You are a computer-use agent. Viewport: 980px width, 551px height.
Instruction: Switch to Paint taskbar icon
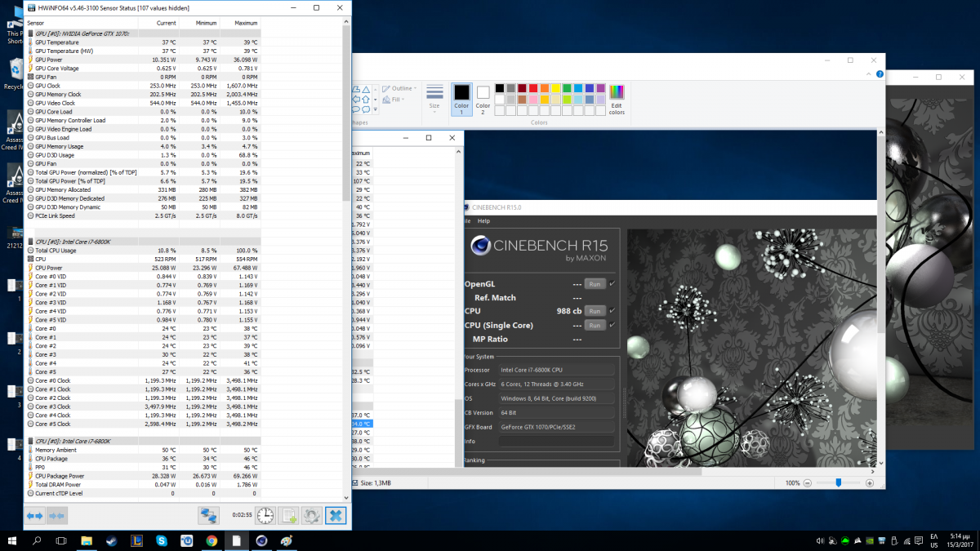tap(286, 540)
